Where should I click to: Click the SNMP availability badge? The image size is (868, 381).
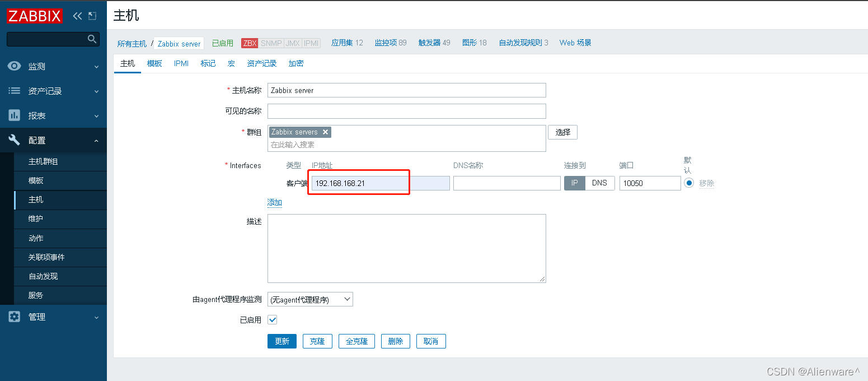click(271, 43)
